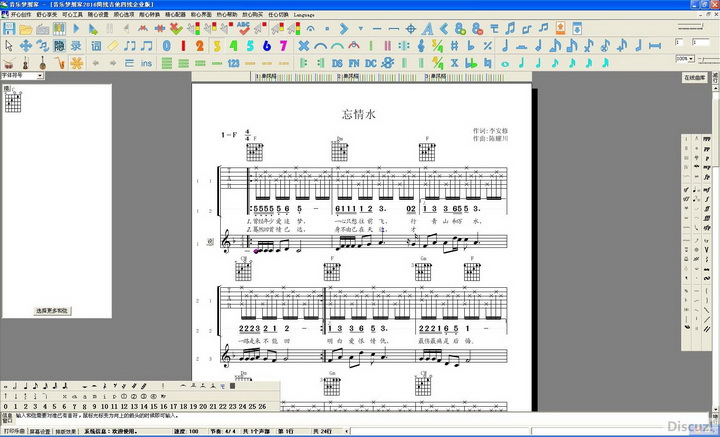Select the arrow pointer tool

point(9,46)
